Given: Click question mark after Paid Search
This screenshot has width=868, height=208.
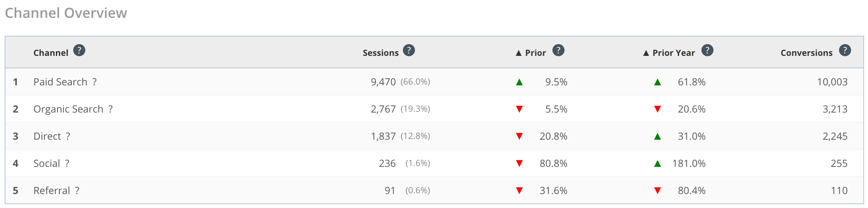Looking at the screenshot, I should pos(94,82).
